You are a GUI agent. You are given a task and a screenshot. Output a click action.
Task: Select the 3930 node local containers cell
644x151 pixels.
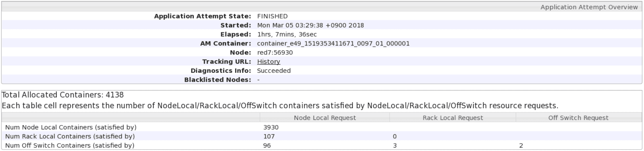pos(271,127)
